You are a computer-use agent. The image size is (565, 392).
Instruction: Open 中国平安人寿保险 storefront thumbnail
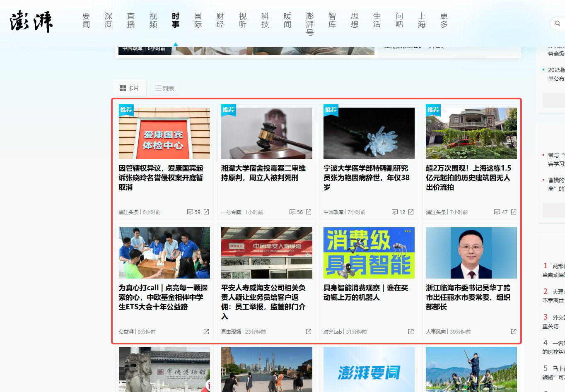point(267,253)
